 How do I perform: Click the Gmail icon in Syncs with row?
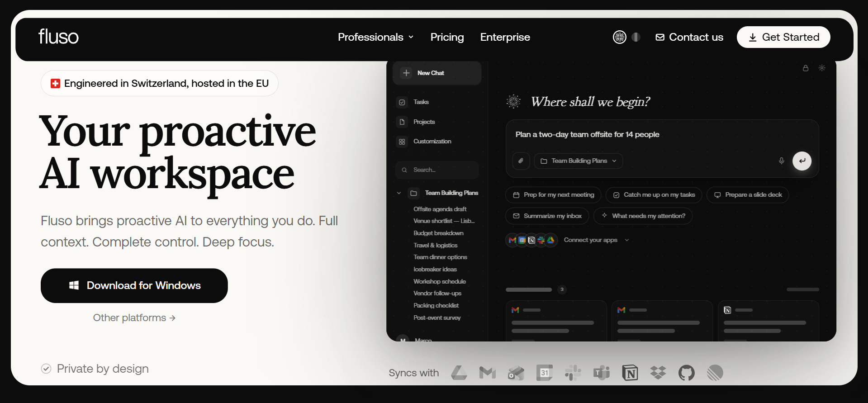[x=487, y=373]
